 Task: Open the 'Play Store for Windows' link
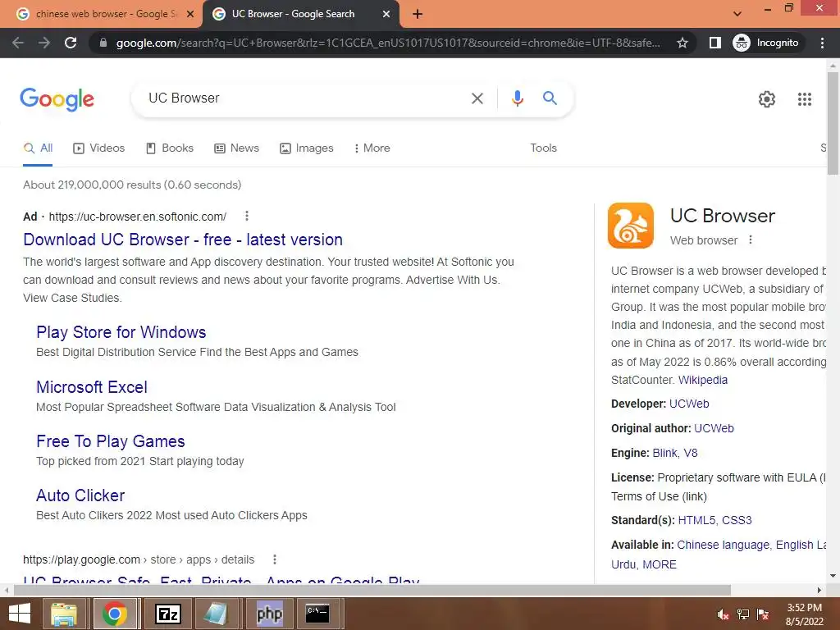[x=121, y=332]
